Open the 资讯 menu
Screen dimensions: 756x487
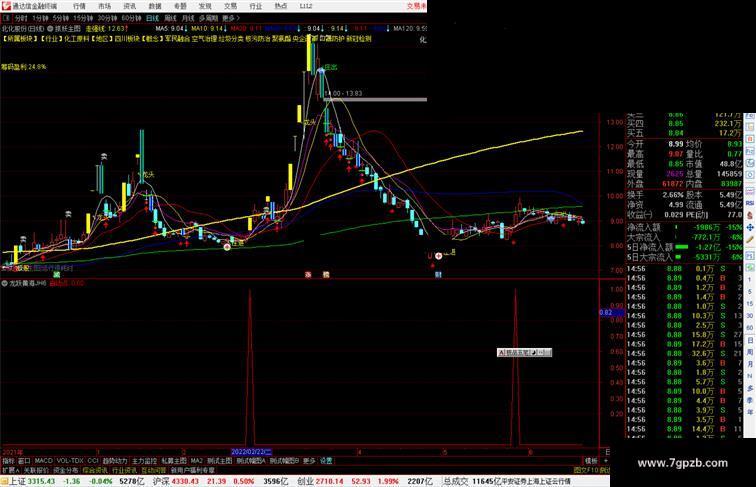(129, 6)
